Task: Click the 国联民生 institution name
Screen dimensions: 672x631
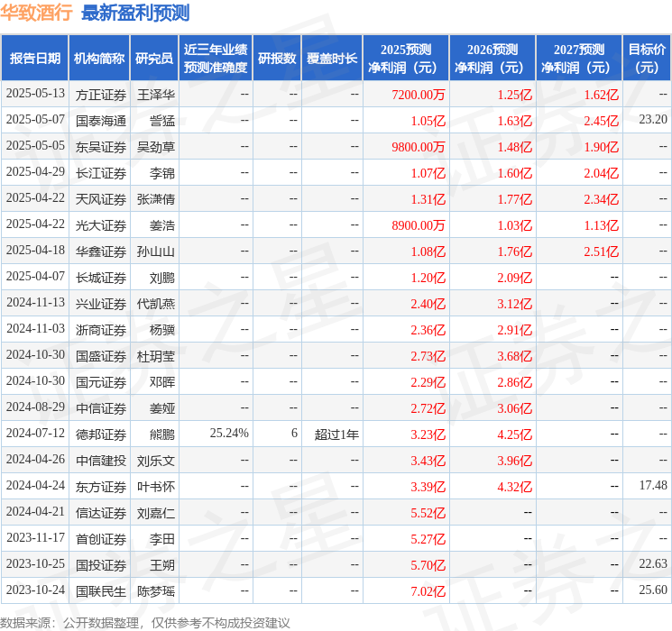Action: tap(101, 591)
